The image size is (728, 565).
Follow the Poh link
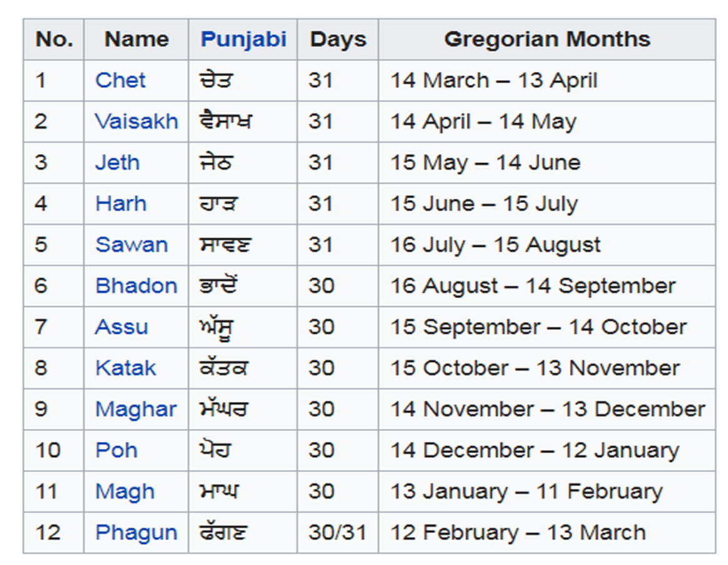pyautogui.click(x=116, y=451)
